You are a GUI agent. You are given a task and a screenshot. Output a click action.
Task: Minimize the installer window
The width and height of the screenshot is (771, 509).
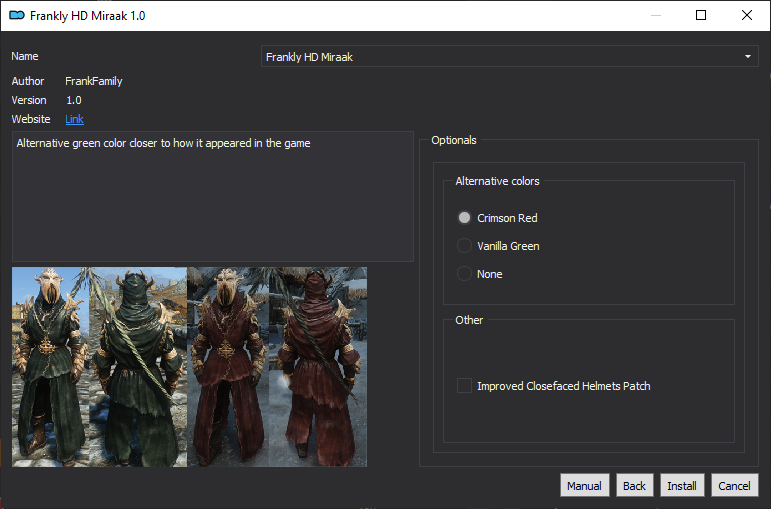click(x=656, y=15)
